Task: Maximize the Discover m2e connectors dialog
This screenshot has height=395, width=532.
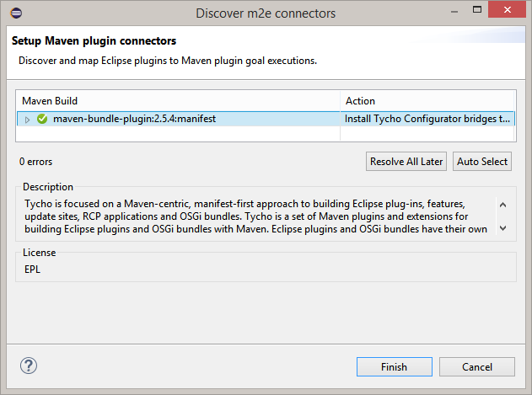Action: pos(477,10)
